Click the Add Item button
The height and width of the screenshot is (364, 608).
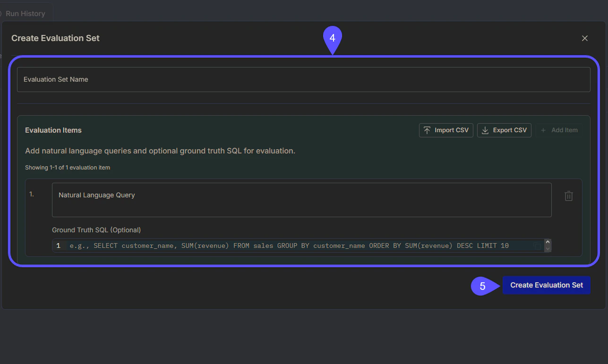click(559, 130)
